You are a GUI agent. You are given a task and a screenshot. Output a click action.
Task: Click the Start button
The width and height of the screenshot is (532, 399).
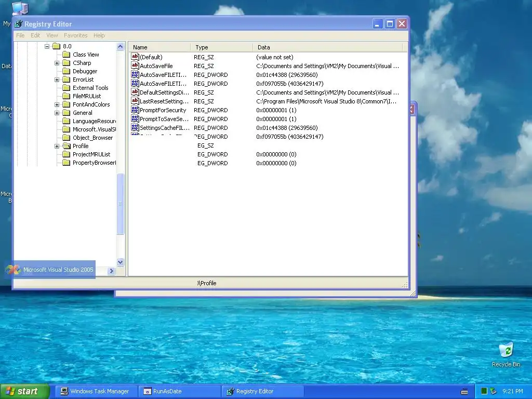(x=25, y=391)
